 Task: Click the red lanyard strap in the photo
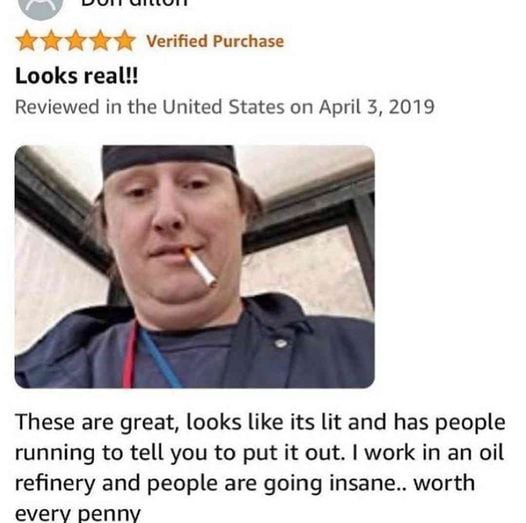point(130,355)
